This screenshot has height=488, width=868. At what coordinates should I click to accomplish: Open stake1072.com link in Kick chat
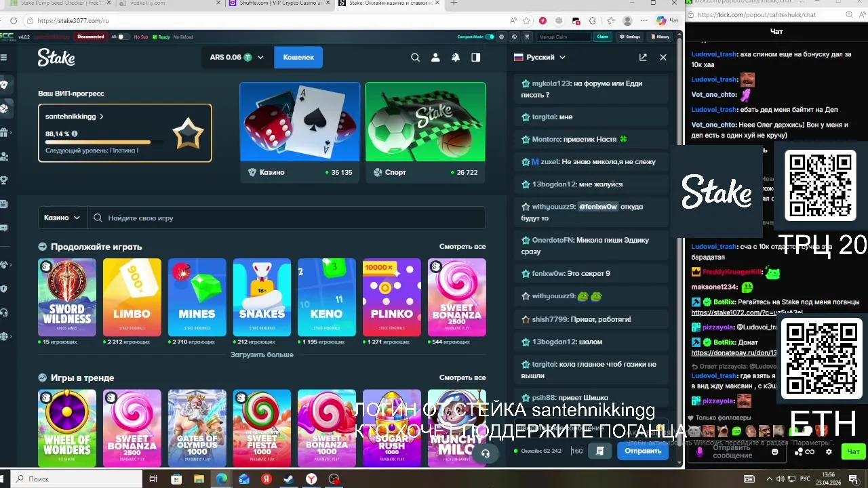[x=747, y=312]
